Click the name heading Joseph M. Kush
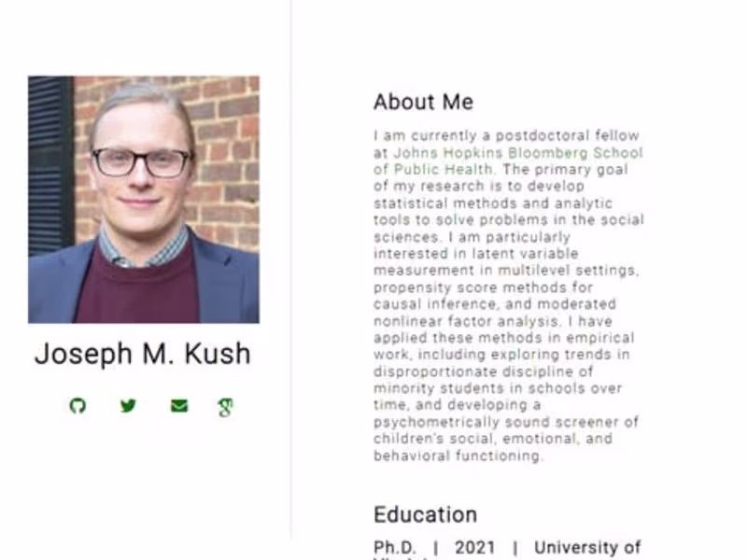 tap(143, 354)
